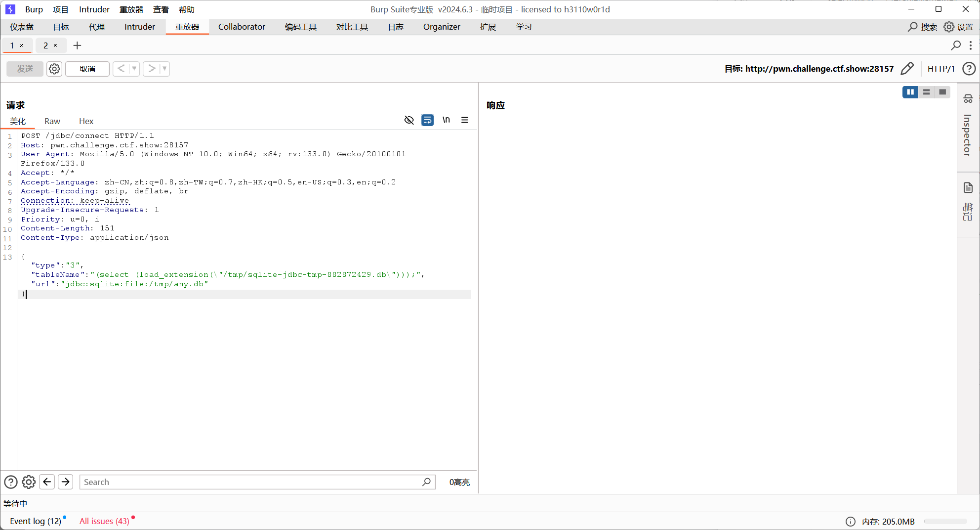Go to next search match arrow

[x=65, y=482]
